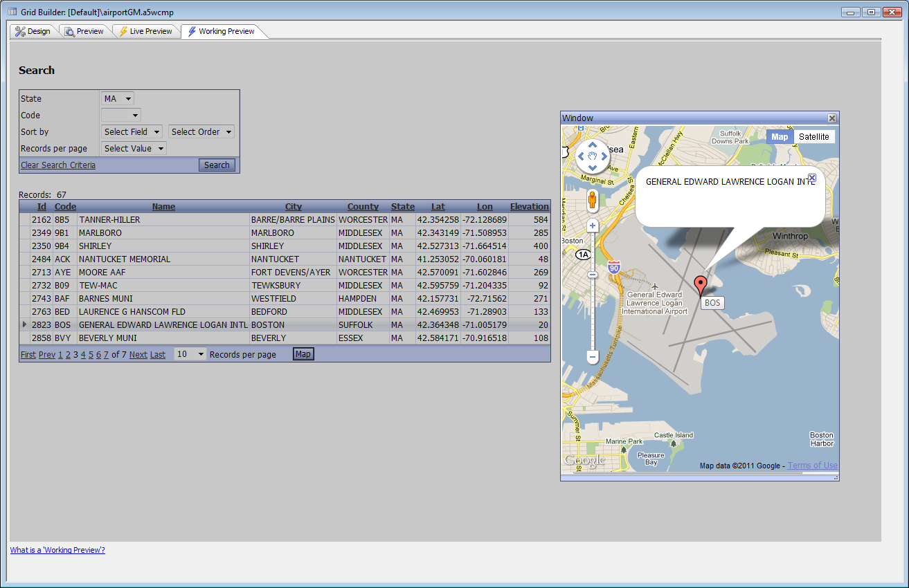Close the Logan INTL info bubble
Screen dimensions: 909x588
(813, 178)
